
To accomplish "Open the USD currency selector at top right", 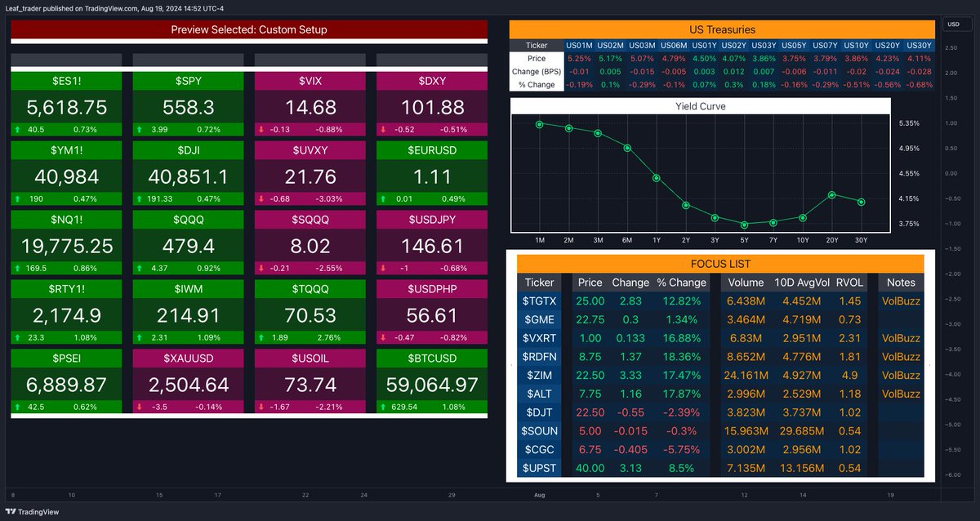I will click(953, 24).
